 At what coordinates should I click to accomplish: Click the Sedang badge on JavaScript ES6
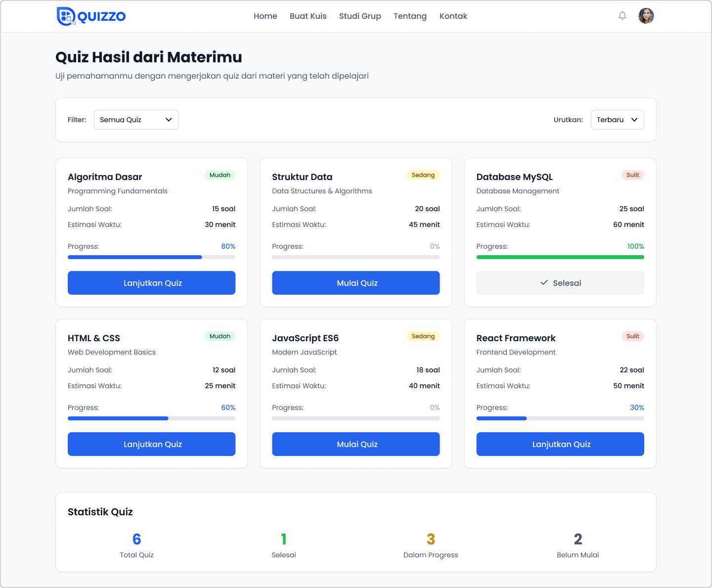(x=423, y=336)
